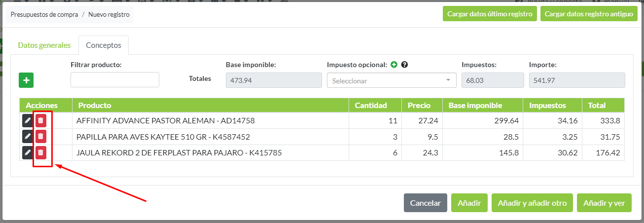644x223 pixels.
Task: Select the Conceptos tab
Action: 104,45
